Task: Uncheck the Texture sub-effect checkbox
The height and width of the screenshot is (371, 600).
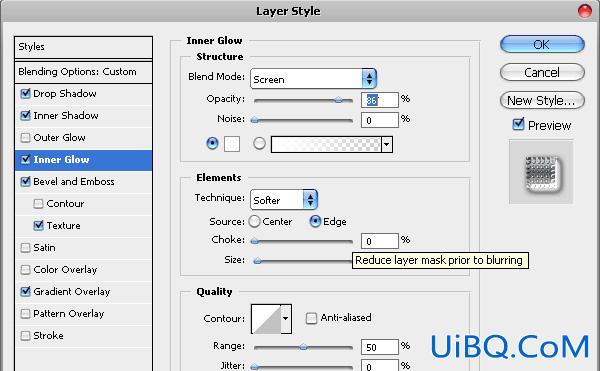Action: (x=38, y=226)
